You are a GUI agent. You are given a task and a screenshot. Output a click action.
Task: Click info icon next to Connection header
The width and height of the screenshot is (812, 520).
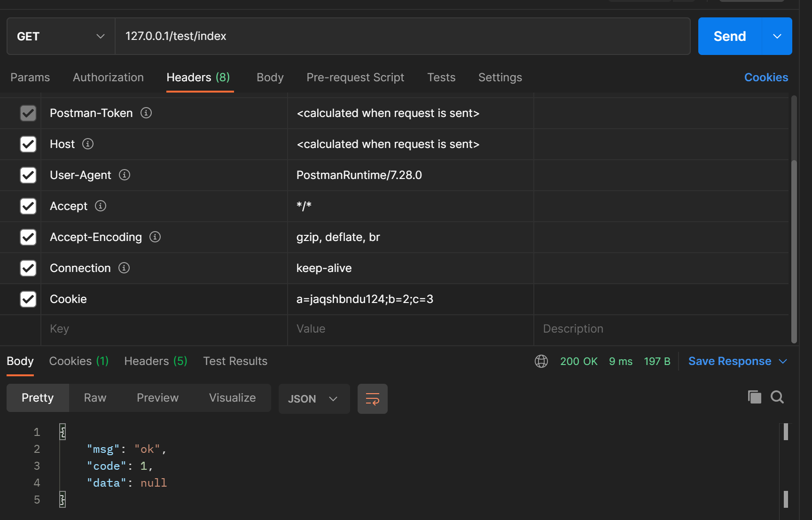pos(124,268)
